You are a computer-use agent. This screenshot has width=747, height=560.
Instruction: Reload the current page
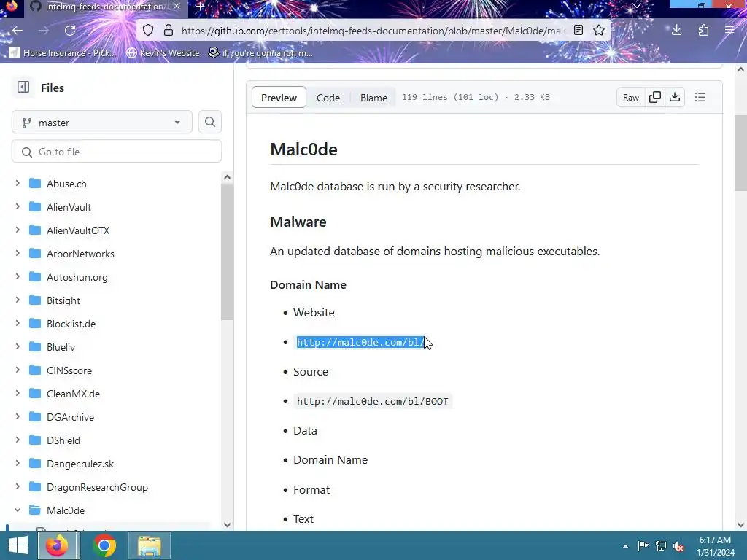(x=70, y=31)
